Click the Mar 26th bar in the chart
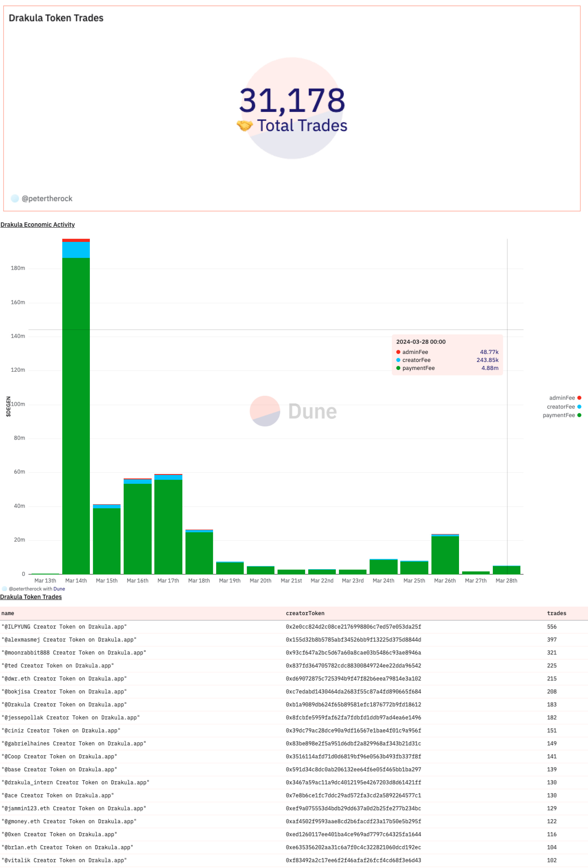The height and width of the screenshot is (868, 588). pyautogui.click(x=445, y=554)
